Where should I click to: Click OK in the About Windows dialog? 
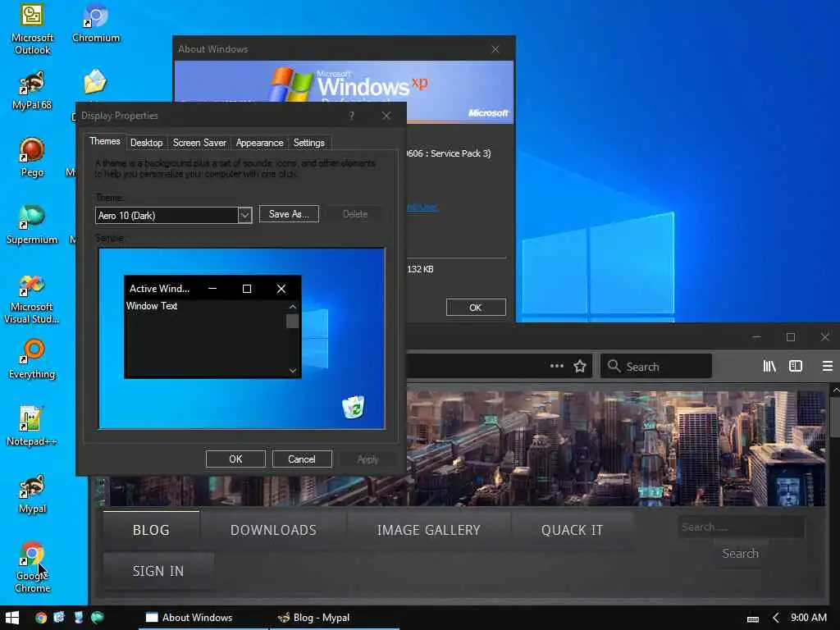(476, 308)
